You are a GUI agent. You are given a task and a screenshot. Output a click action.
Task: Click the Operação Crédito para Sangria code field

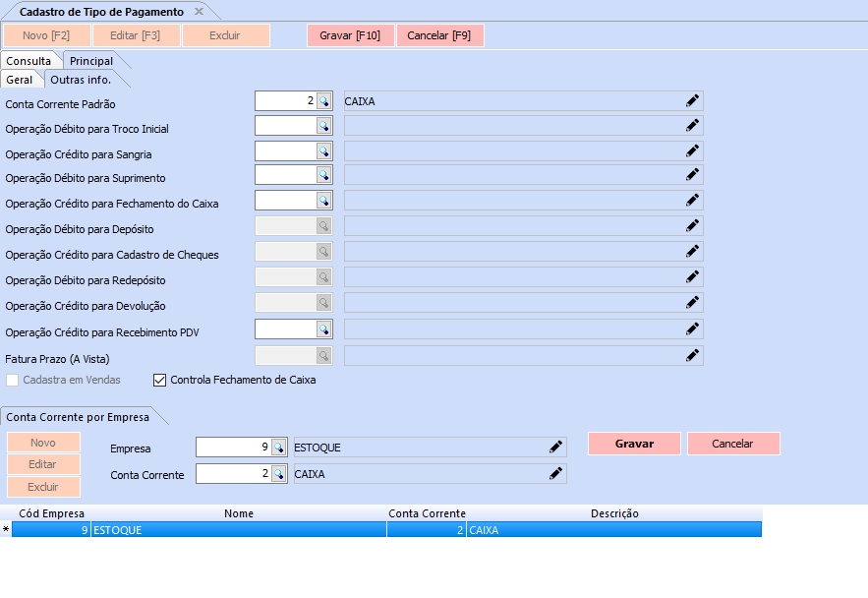(285, 151)
